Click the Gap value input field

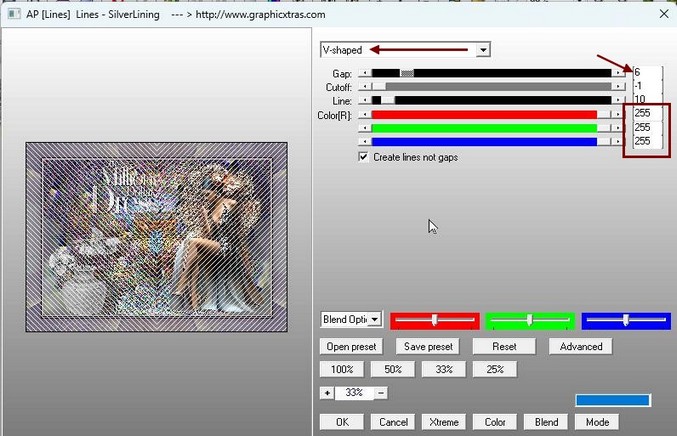tap(648, 73)
